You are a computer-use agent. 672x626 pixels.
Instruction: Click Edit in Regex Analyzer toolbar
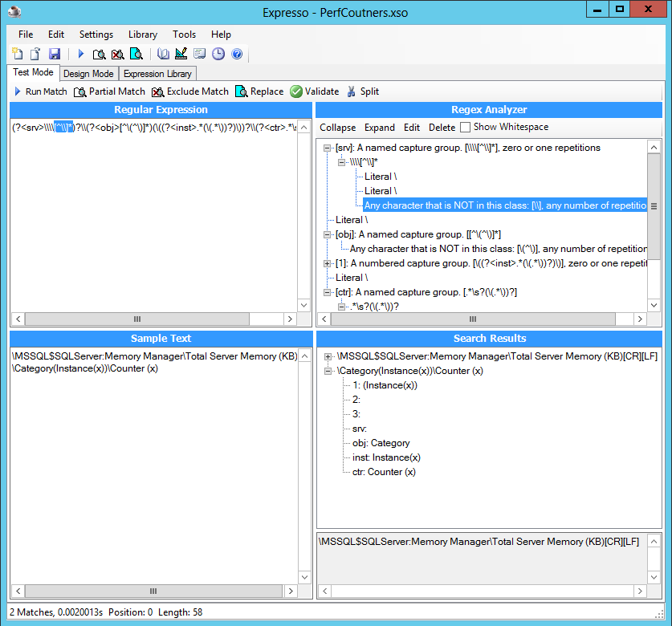[411, 128]
